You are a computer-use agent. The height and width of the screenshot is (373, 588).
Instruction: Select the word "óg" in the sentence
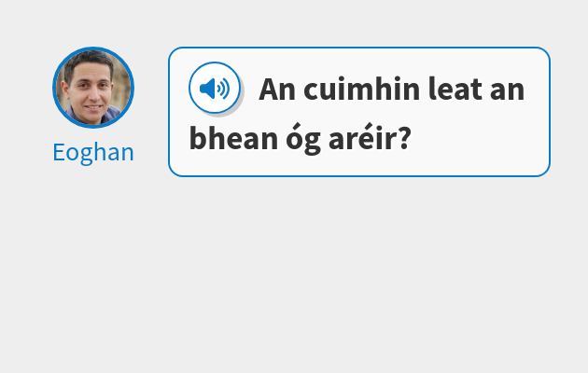(x=303, y=139)
